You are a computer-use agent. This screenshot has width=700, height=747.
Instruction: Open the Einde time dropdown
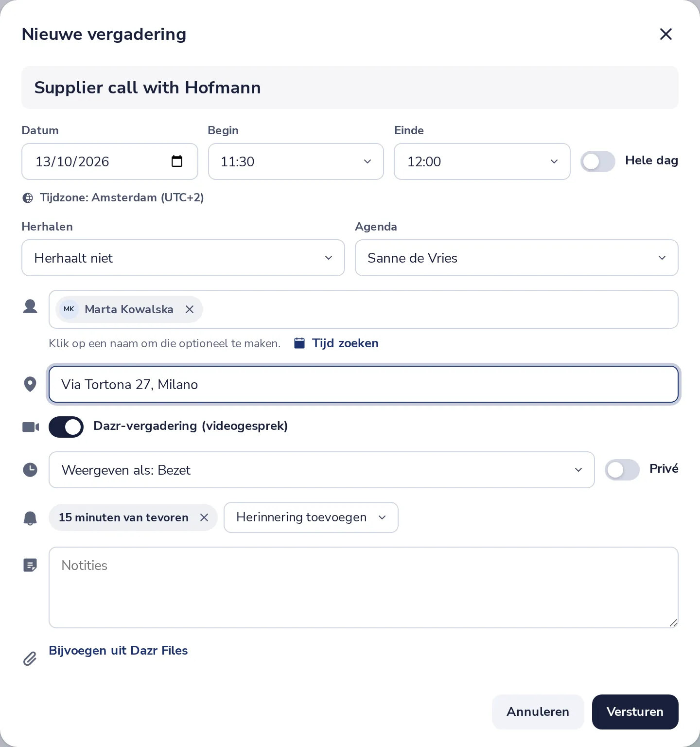[x=482, y=161]
